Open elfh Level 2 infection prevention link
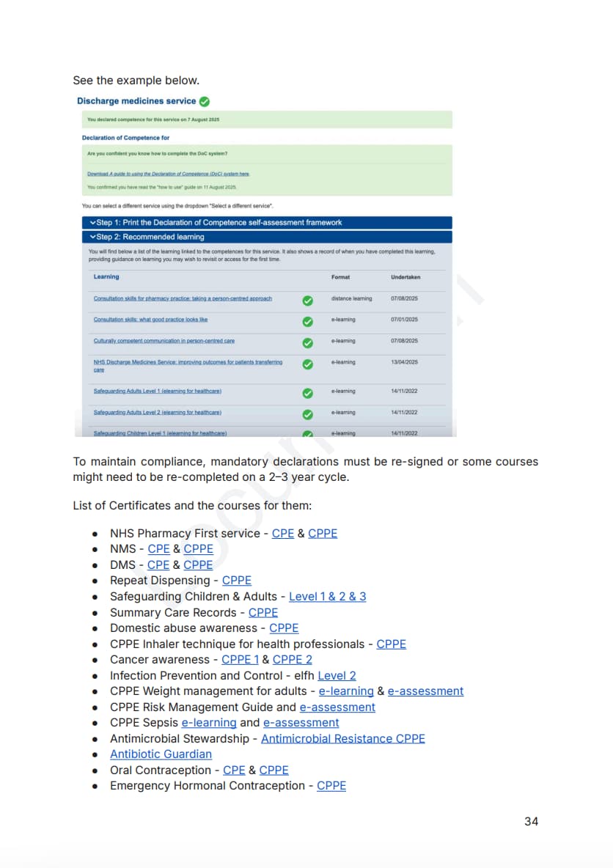The image size is (613, 868). pos(337,676)
